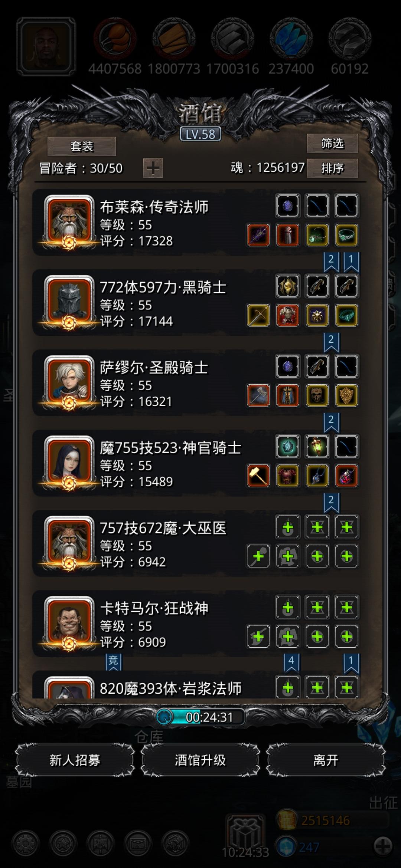Leave the tavern with 离开
The width and height of the screenshot is (401, 868).
coord(326,760)
